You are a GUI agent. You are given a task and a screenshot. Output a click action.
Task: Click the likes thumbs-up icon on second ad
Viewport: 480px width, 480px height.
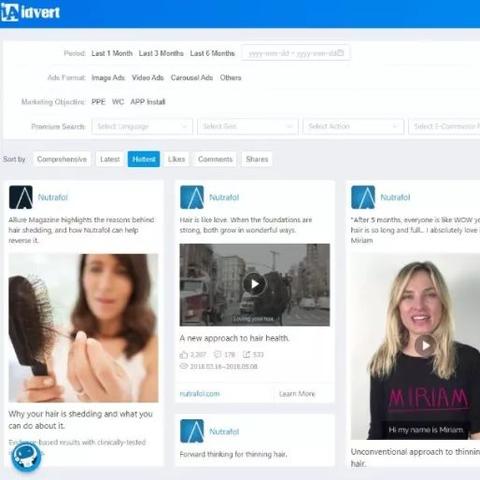(x=184, y=354)
